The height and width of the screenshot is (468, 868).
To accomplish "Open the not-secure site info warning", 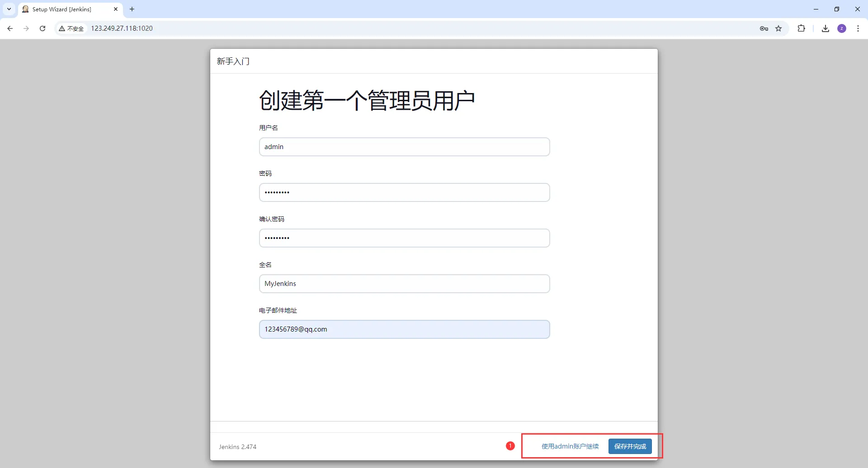I will pos(71,28).
